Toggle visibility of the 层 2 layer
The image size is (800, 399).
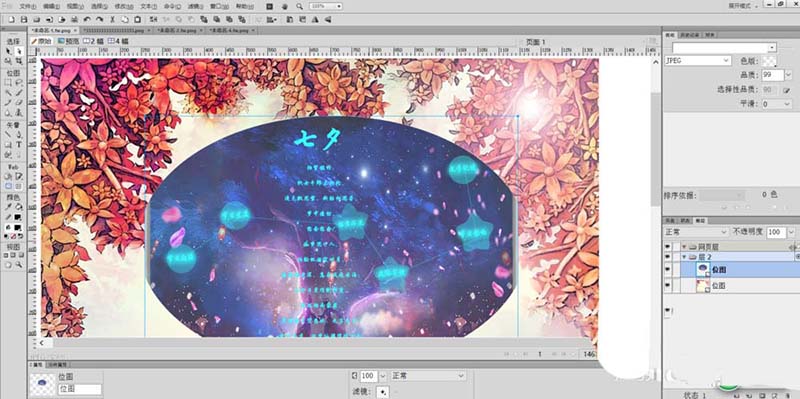(667, 257)
